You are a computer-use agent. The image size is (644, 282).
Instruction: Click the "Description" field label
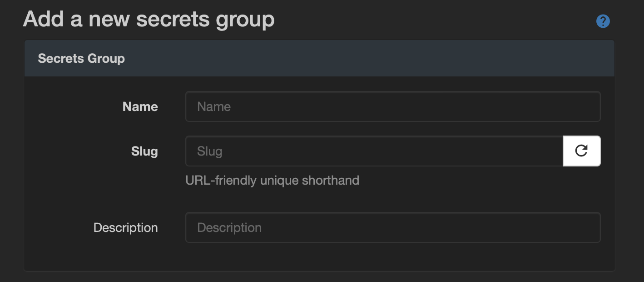pyautogui.click(x=125, y=227)
